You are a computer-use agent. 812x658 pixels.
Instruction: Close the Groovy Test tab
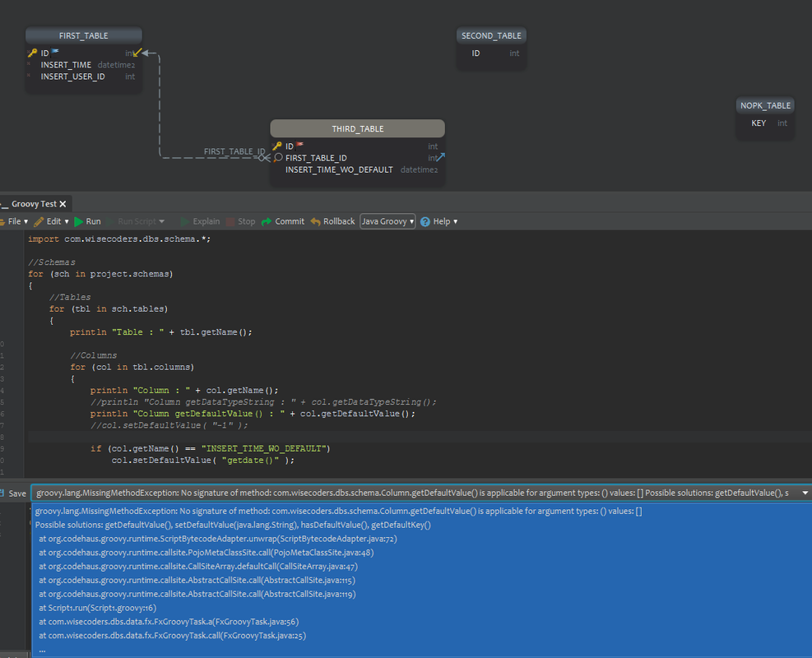(63, 204)
